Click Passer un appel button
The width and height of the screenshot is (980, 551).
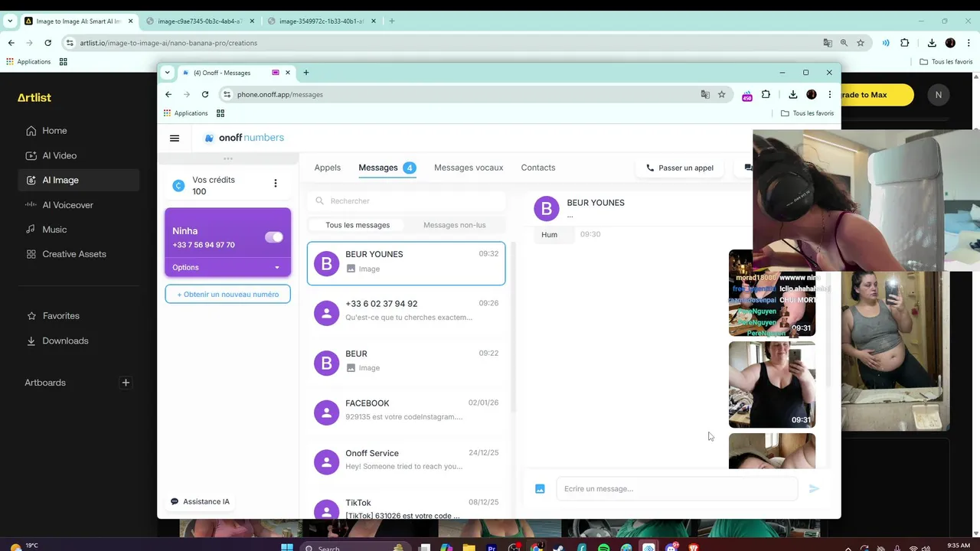coord(680,168)
